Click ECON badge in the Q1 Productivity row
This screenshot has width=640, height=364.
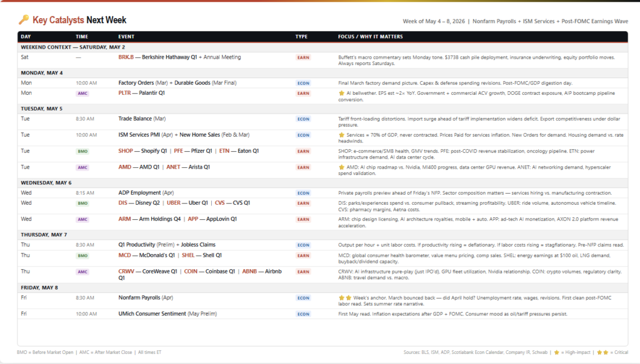[303, 245]
